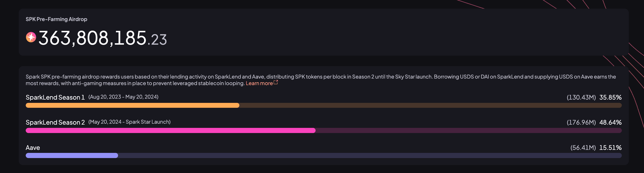Click the SparkLend Season 1 label
644x173 pixels.
(55, 97)
